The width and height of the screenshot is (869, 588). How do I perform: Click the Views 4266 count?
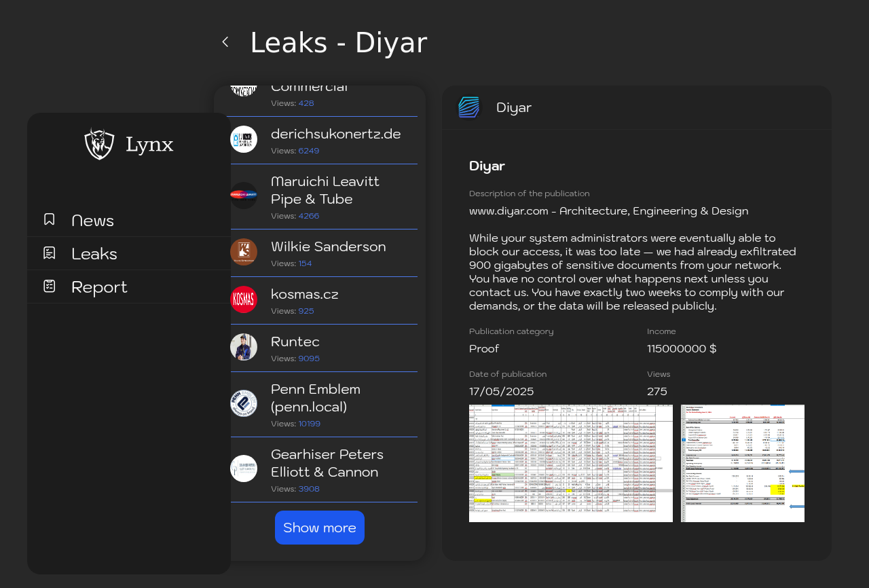[308, 216]
